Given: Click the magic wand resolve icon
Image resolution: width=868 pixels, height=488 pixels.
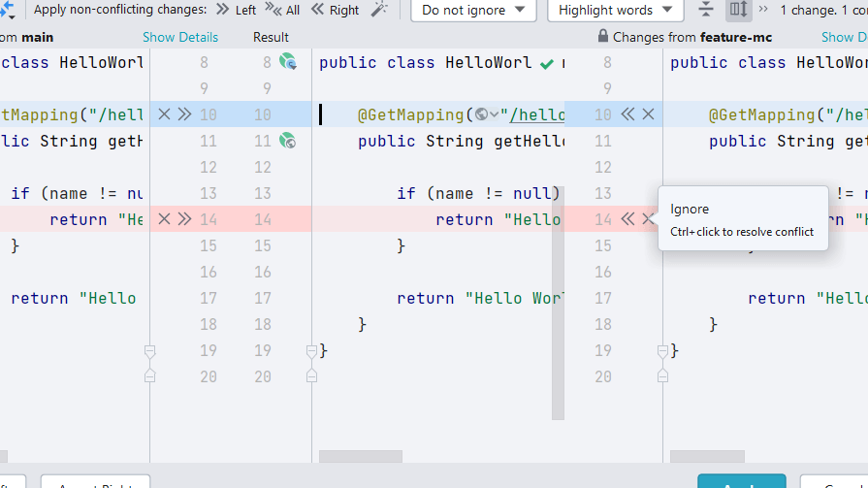Looking at the screenshot, I should 379,10.
